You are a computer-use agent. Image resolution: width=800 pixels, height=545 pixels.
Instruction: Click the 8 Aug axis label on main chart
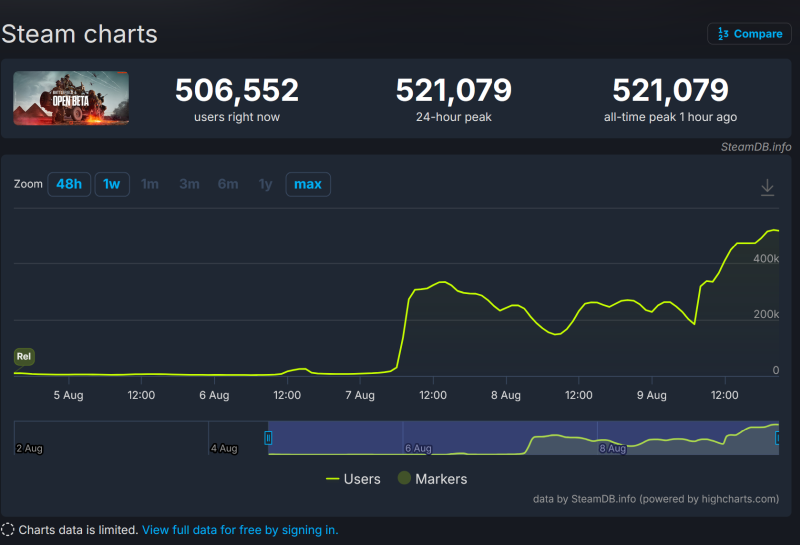tap(506, 395)
